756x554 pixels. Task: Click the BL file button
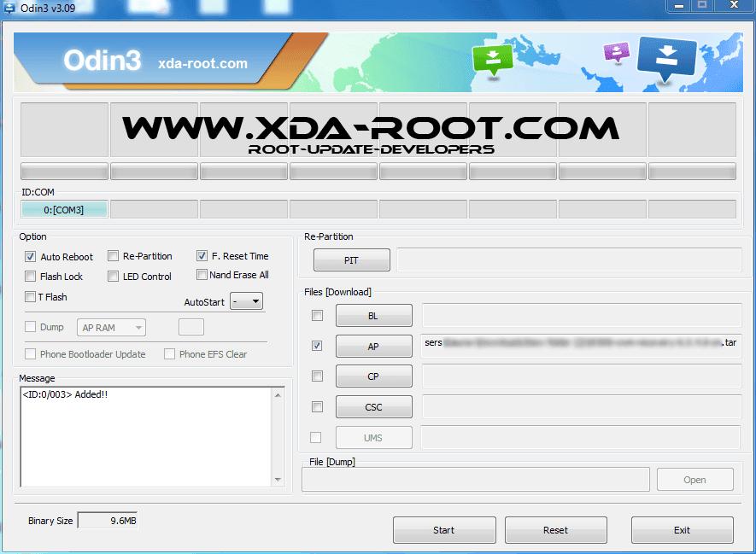click(x=373, y=316)
